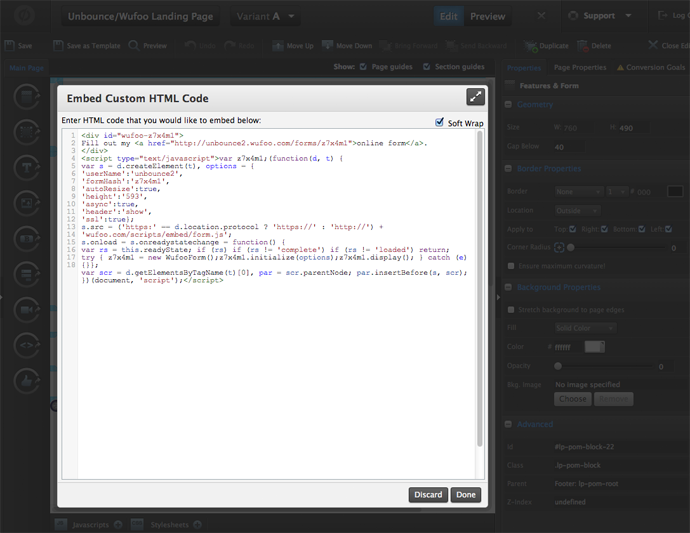Toggle the Left border checkbox
Image resolution: width=690 pixels, height=533 pixels.
(x=668, y=229)
